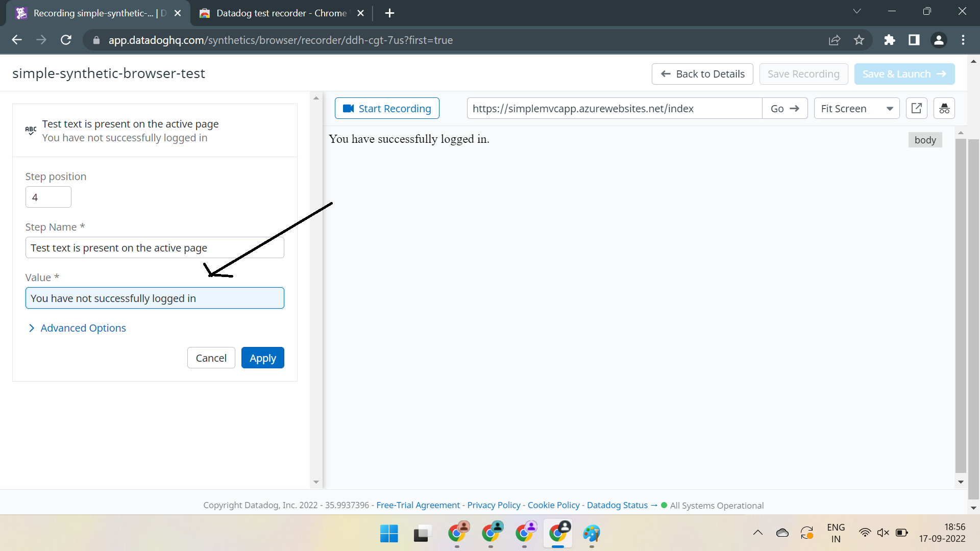Click the Value input field
This screenshot has width=980, height=551.
[155, 298]
